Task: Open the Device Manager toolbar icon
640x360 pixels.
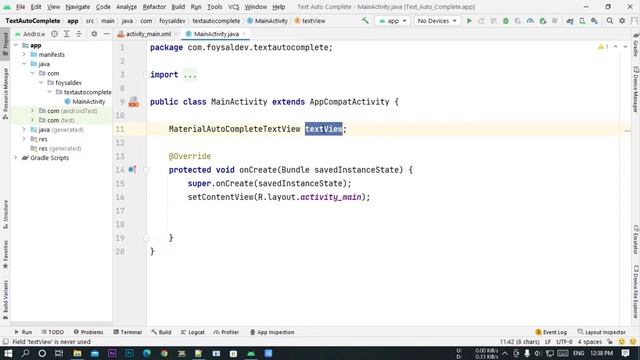Action: click(x=582, y=20)
